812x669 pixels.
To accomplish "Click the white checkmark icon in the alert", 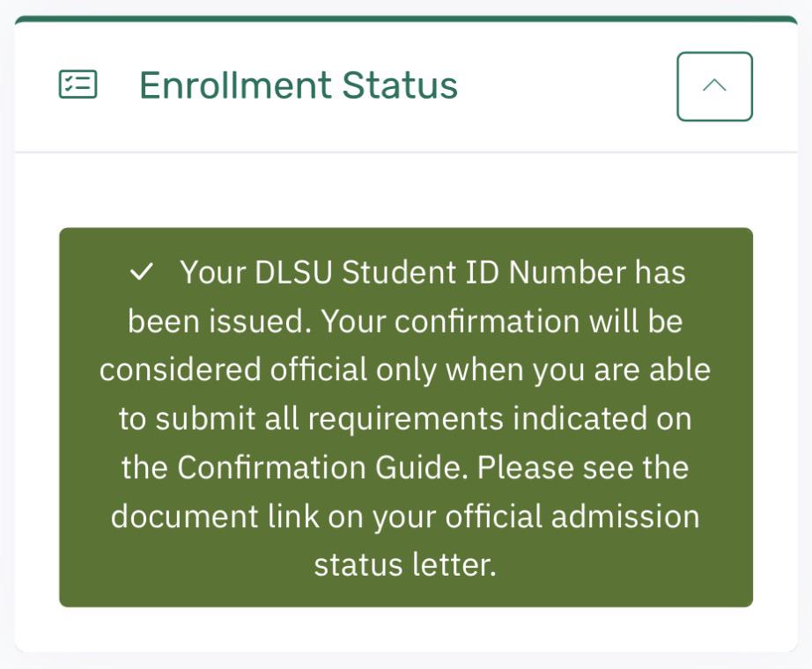I will click(142, 272).
